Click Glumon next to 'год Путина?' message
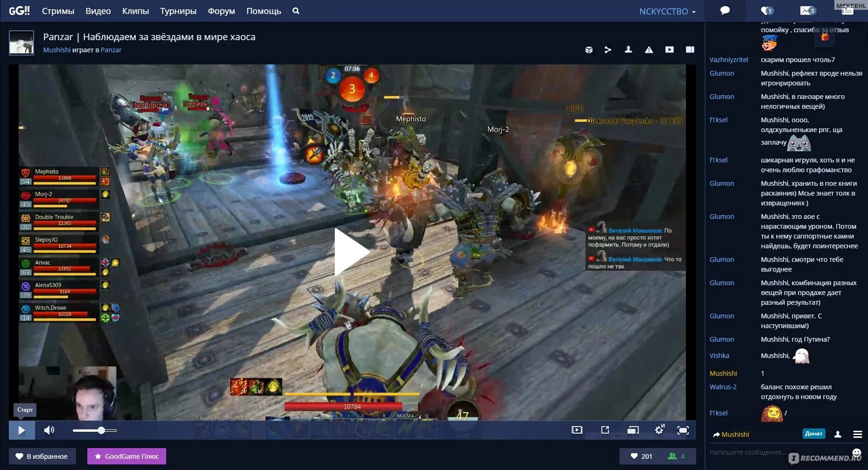Viewport: 868px width, 470px height. [x=722, y=339]
